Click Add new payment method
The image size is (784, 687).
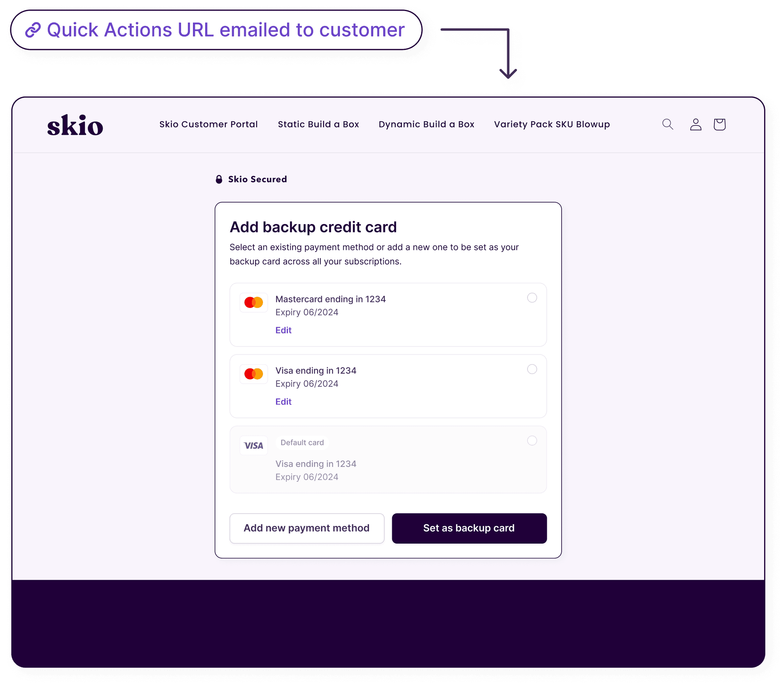(x=307, y=528)
